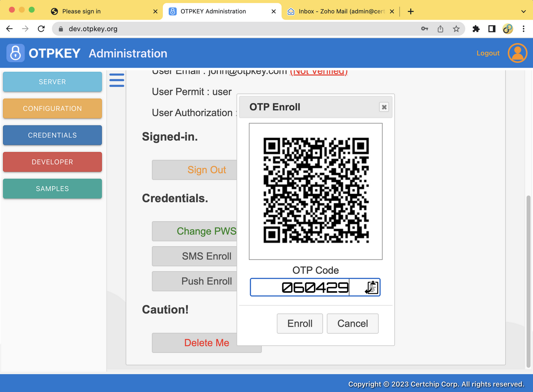This screenshot has width=533, height=392.
Task: Toggle the browser side panel icon
Action: (x=492, y=29)
